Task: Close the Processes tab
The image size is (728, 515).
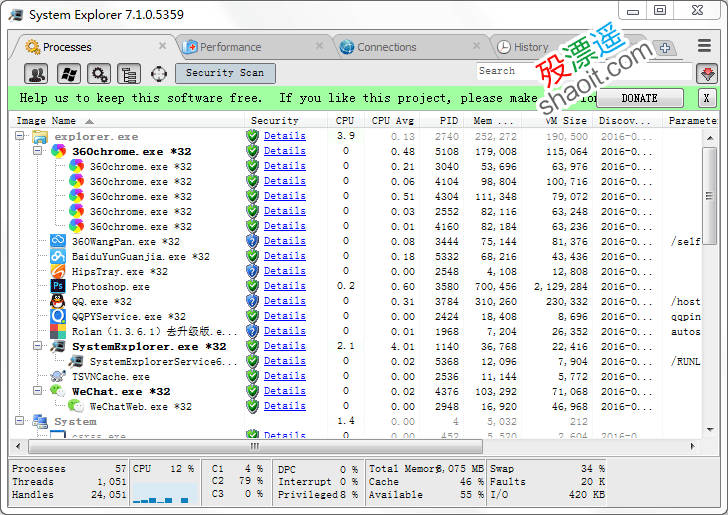Action: coord(162,46)
